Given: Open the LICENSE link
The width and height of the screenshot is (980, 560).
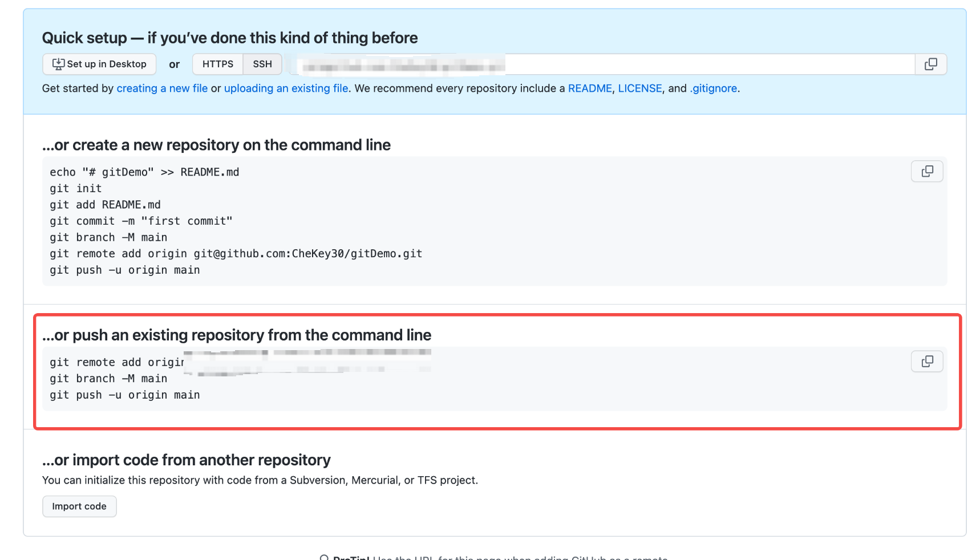Looking at the screenshot, I should pos(640,88).
